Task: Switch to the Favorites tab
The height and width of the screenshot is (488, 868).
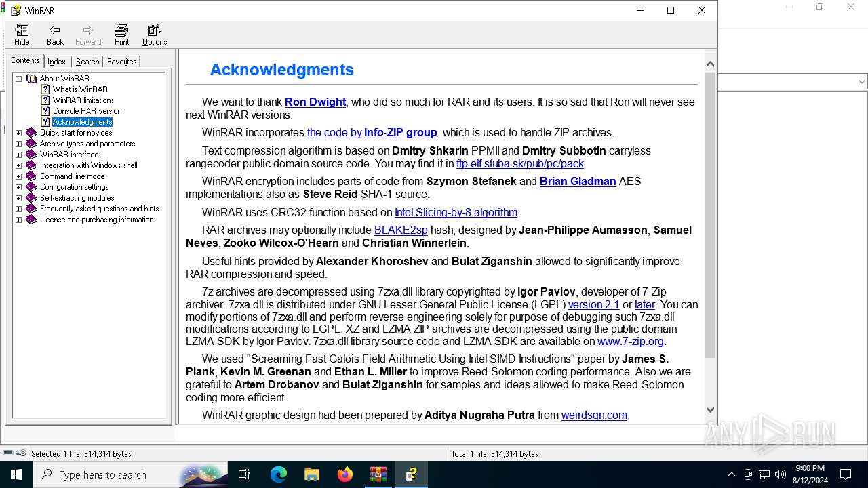Action: (x=122, y=61)
